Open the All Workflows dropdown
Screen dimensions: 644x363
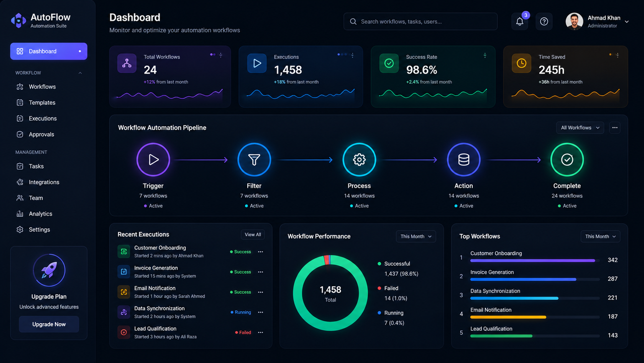point(580,128)
